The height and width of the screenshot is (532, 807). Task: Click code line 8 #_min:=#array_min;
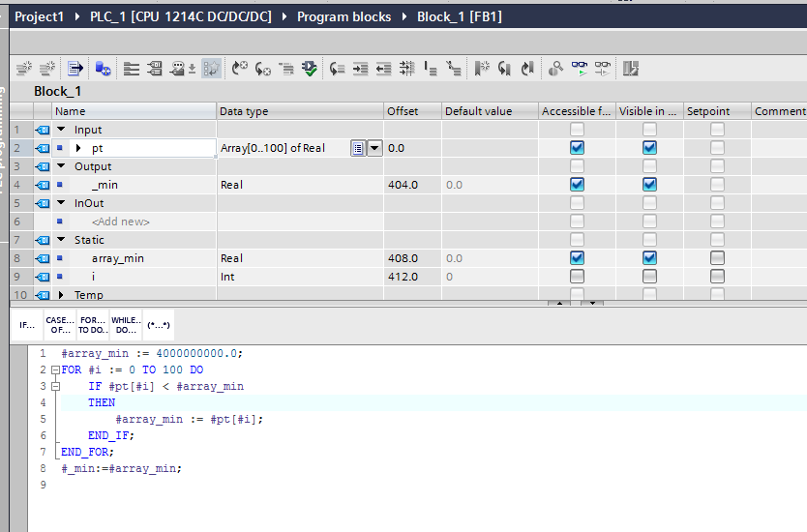(x=122, y=469)
